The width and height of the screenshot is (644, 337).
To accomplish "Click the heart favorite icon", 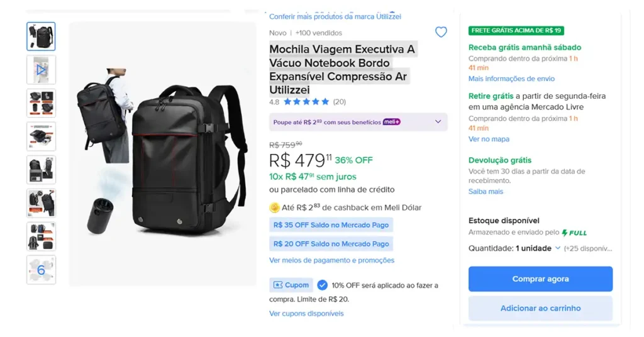I will pos(441,32).
